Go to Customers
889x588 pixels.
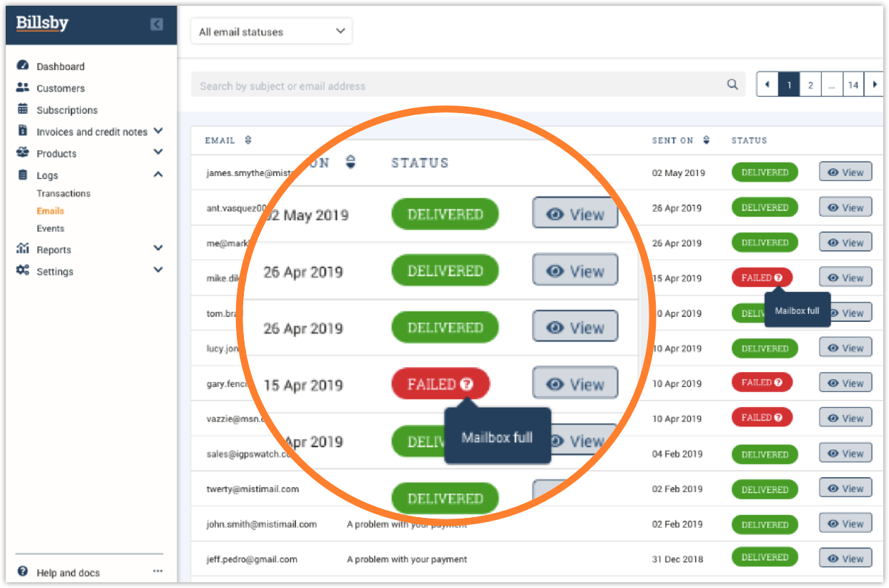(x=61, y=88)
